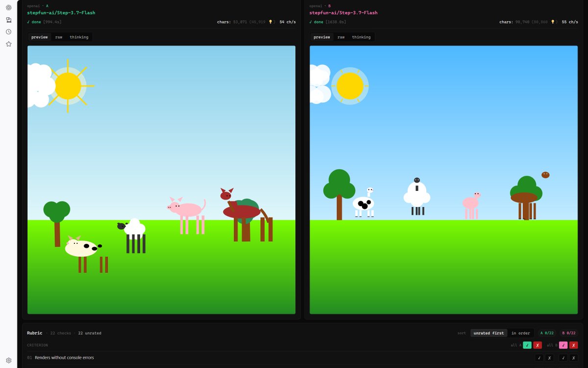Click the B 0/22 score badge
588x368 pixels.
click(569, 333)
